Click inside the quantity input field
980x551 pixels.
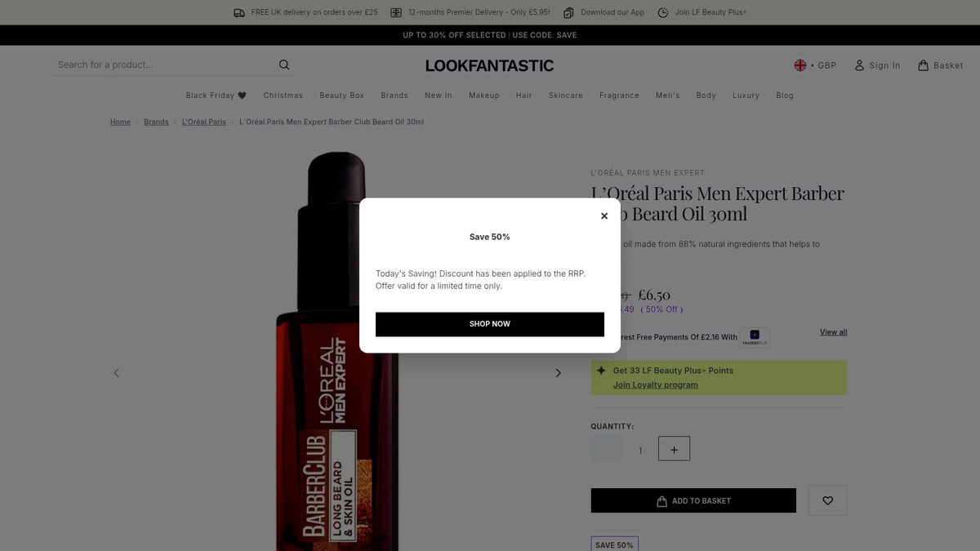pyautogui.click(x=640, y=448)
